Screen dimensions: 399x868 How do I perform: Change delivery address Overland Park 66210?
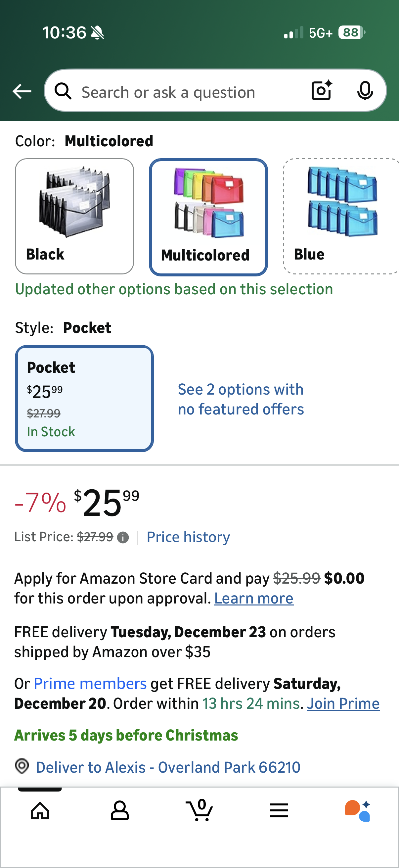[168, 767]
